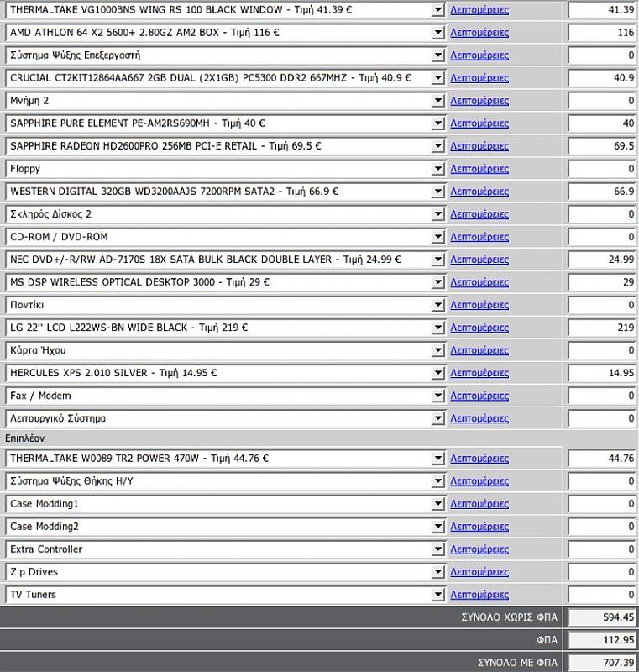Open the WESTERN DIGITAL 320GB dropdown
The image size is (639, 672).
coord(225,192)
